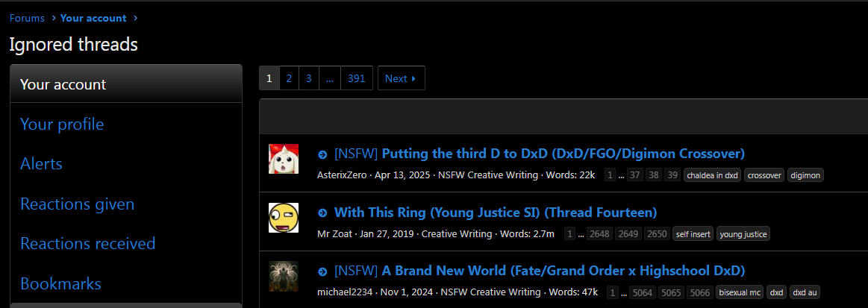Viewport: 868px width, 308px height.
Task: Click the 'young justice' tag
Action: click(x=743, y=234)
